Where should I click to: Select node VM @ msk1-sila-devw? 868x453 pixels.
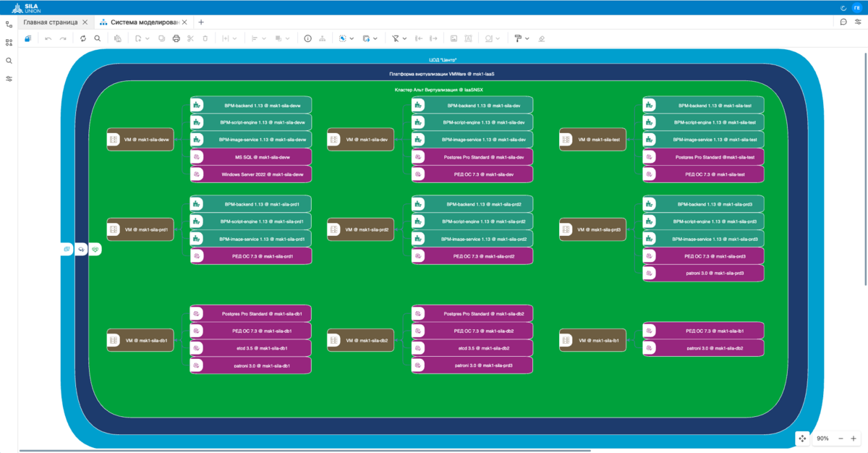tap(140, 140)
